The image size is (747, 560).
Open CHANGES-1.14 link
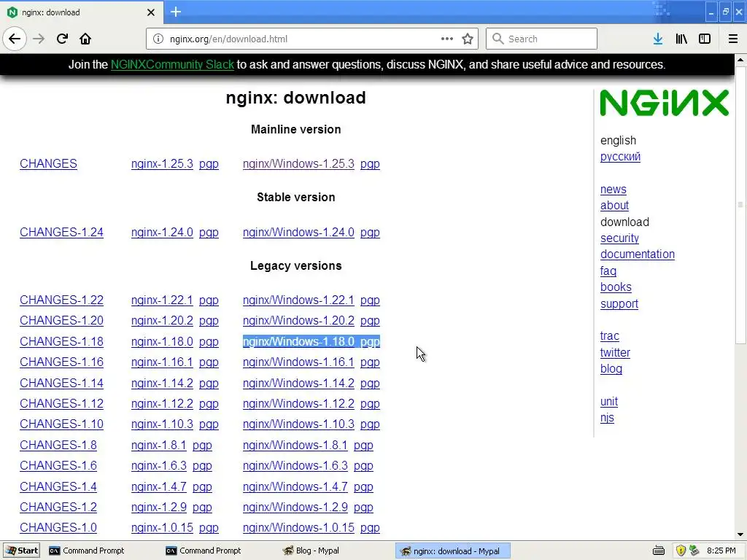tap(61, 384)
